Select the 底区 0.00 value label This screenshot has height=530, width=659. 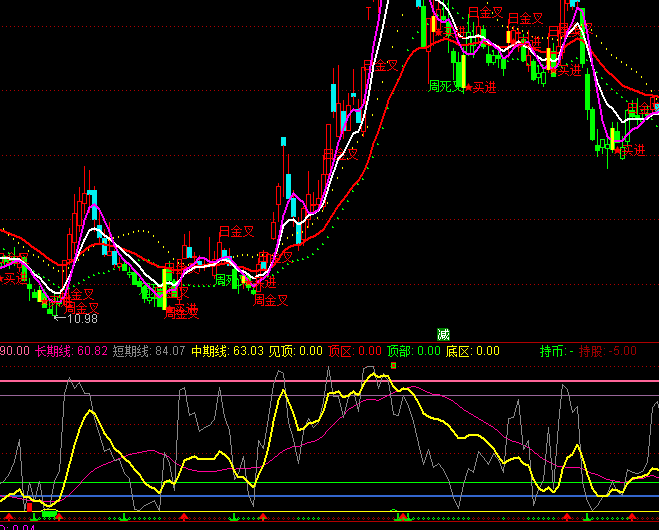point(473,351)
